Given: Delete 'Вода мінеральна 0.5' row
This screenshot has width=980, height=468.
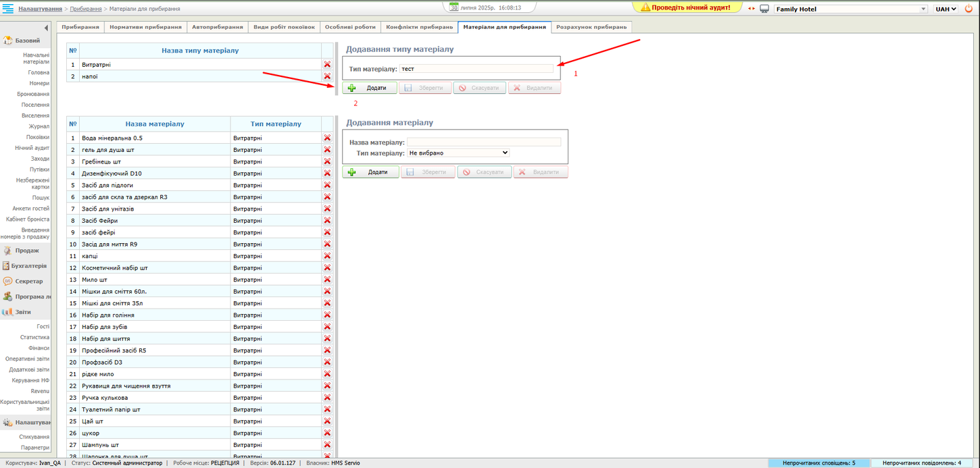Looking at the screenshot, I should point(327,138).
